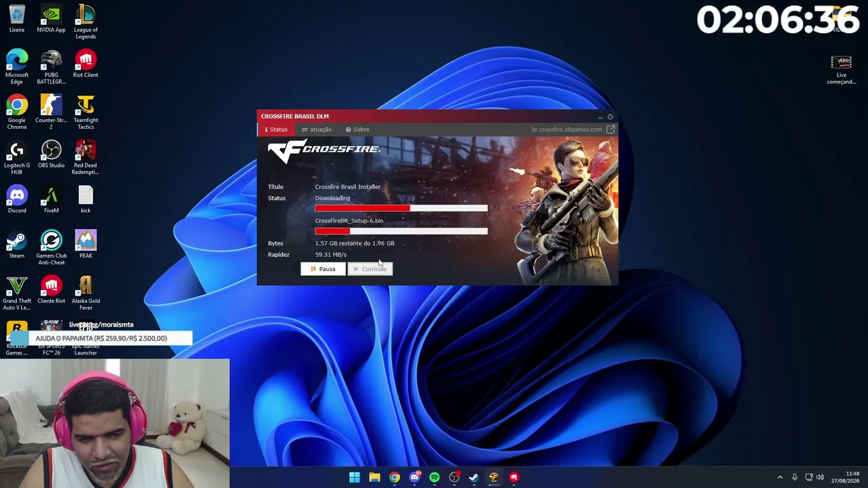Click the external link icon in DLM header

610,129
